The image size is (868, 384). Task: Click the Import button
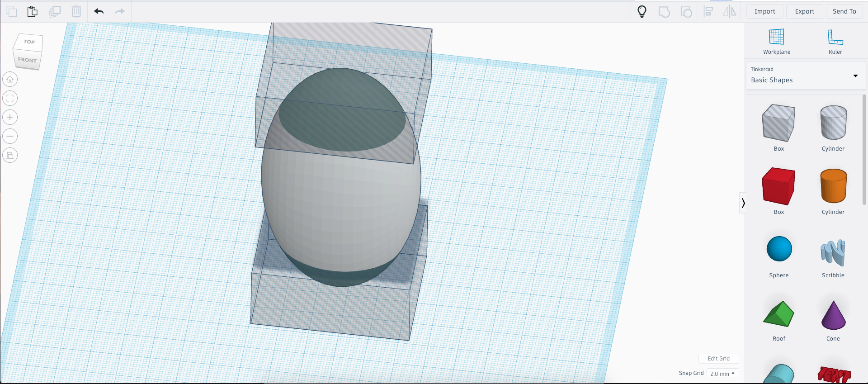(x=764, y=11)
